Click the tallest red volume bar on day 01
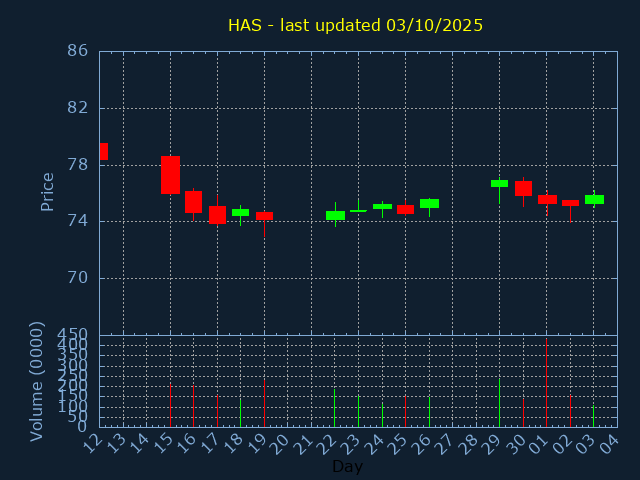The width and height of the screenshot is (640, 480). click(547, 382)
